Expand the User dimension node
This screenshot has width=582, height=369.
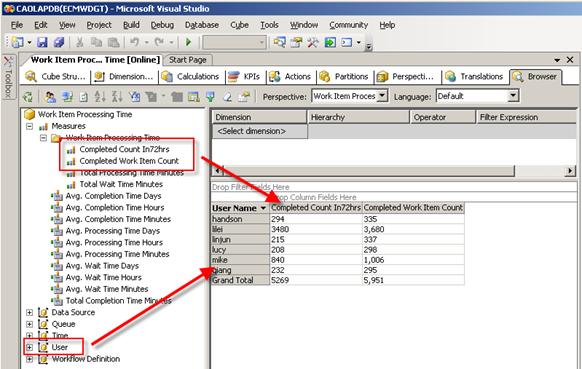pyautogui.click(x=29, y=347)
